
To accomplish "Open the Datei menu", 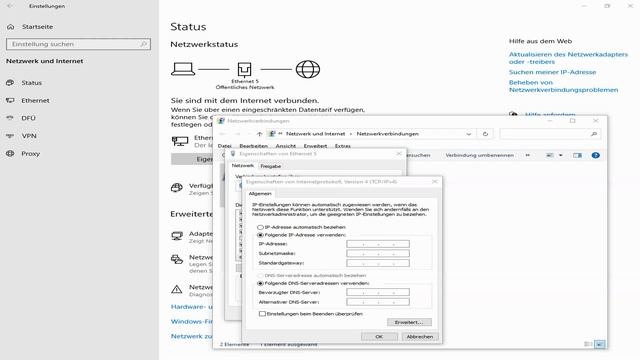I will 224,146.
